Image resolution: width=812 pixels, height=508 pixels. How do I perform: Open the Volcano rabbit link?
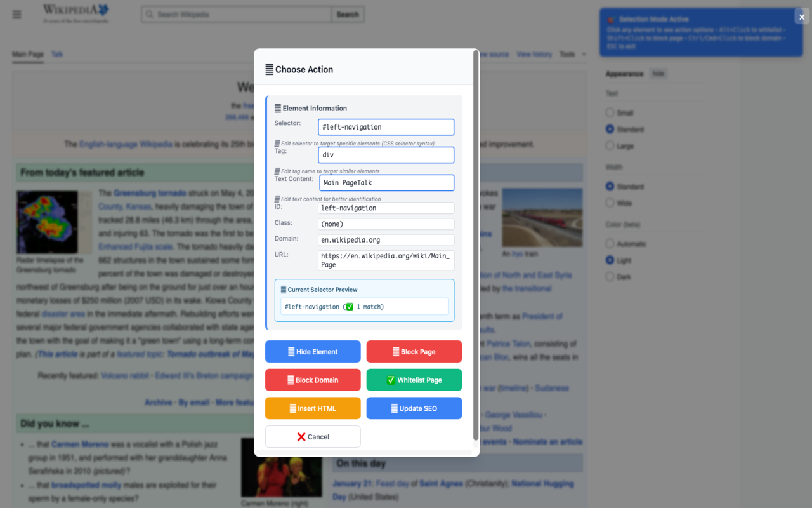(126, 376)
